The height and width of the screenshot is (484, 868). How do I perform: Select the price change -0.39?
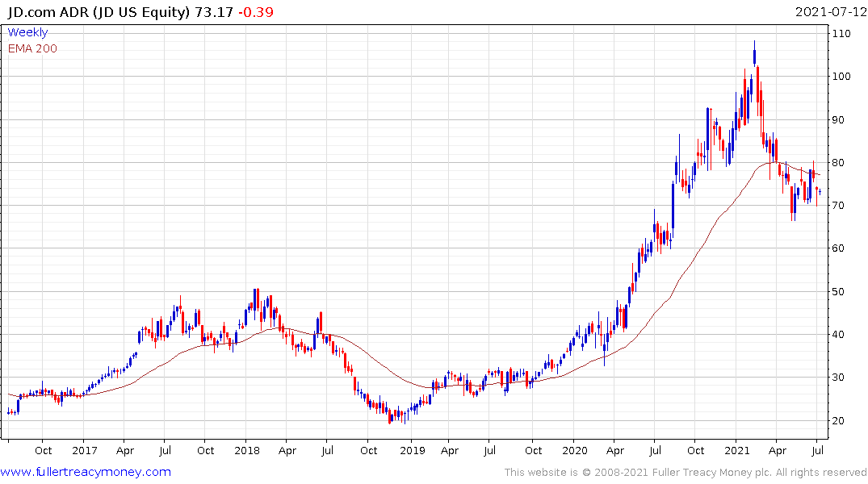[x=256, y=11]
